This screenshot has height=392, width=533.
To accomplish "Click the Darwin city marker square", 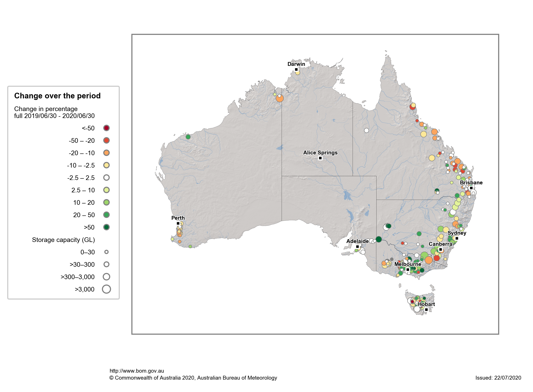I will click(x=296, y=69).
